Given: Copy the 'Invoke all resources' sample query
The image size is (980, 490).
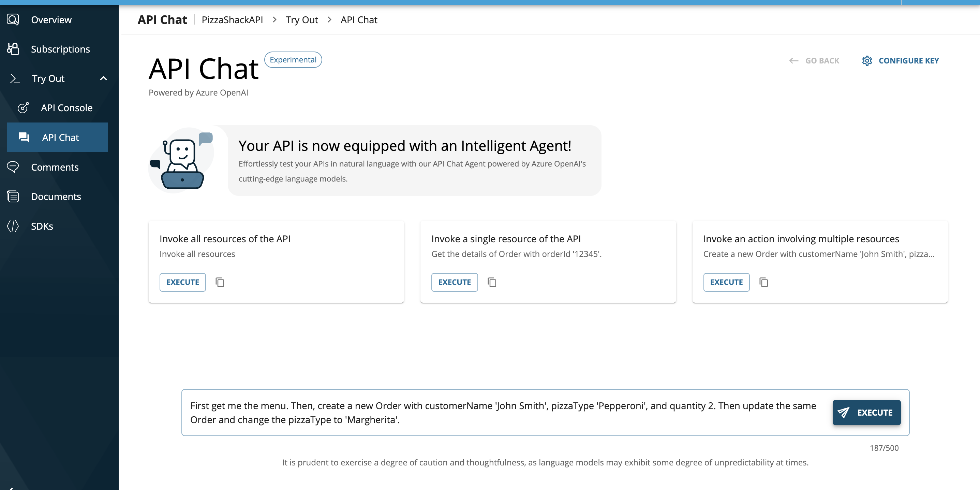Looking at the screenshot, I should click(220, 282).
